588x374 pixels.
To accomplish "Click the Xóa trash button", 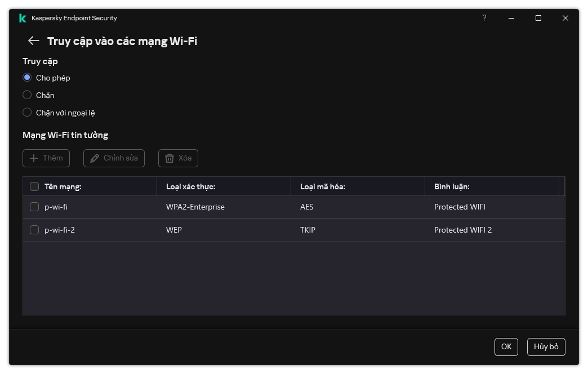I will [x=178, y=158].
